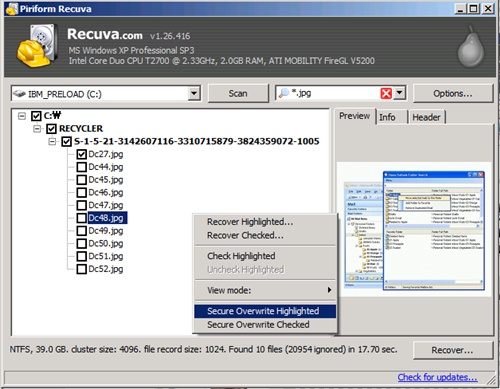
Task: Uncheck the Dc27.jpg checkbox
Action: (x=82, y=154)
